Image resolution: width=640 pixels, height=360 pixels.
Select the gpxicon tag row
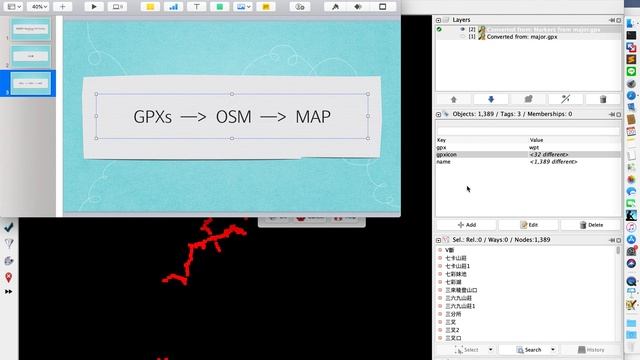tap(528, 155)
